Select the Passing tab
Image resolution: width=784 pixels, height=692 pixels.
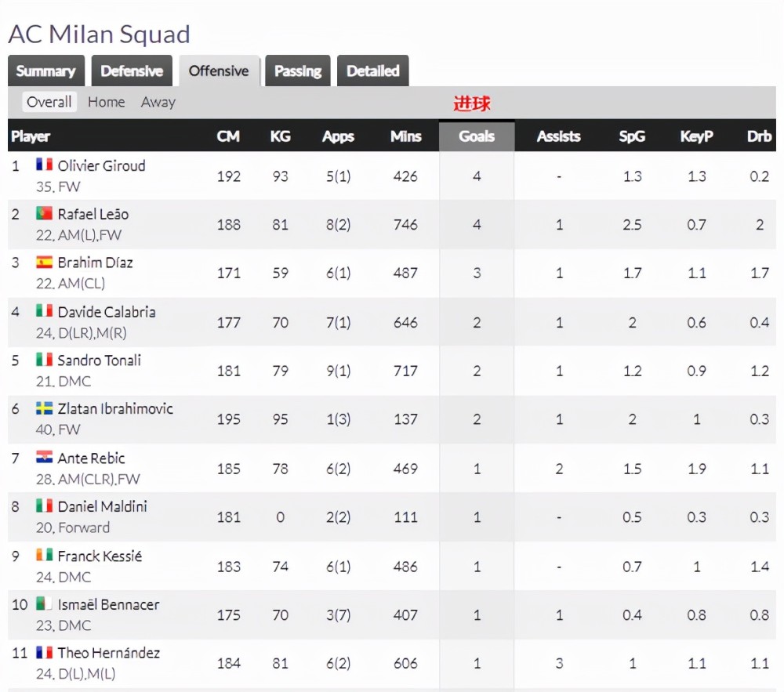[297, 71]
